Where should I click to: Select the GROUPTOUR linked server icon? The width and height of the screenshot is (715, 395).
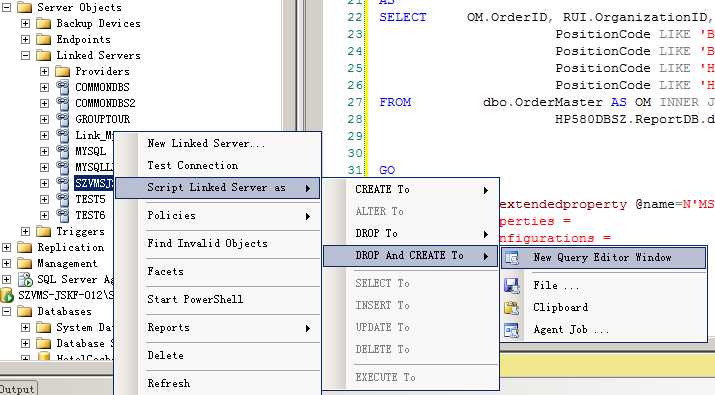click(62, 119)
